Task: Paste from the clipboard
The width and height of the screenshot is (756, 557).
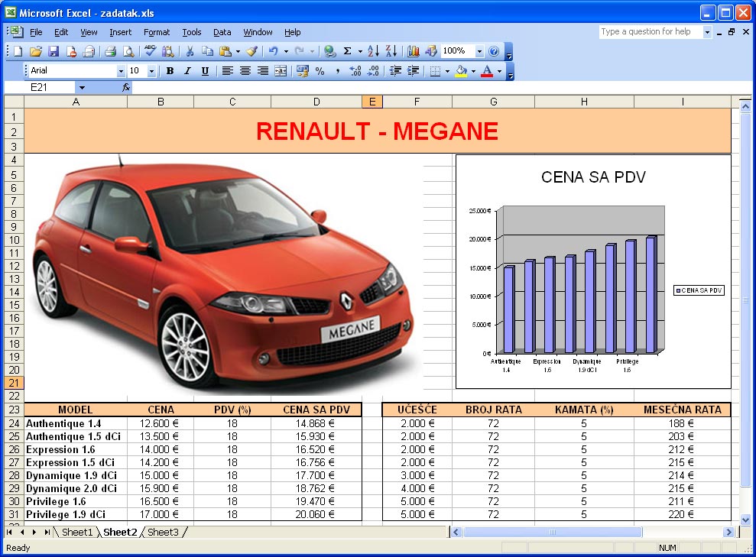Action: 226,51
